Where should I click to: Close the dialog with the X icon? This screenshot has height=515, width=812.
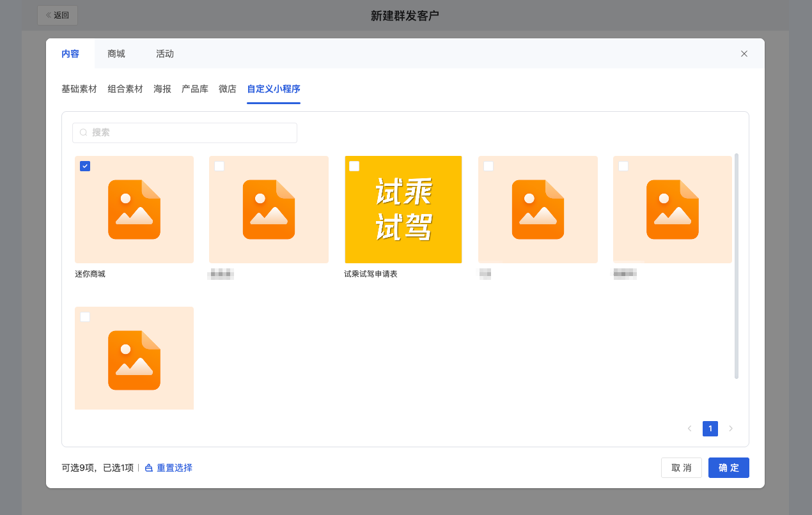744,54
